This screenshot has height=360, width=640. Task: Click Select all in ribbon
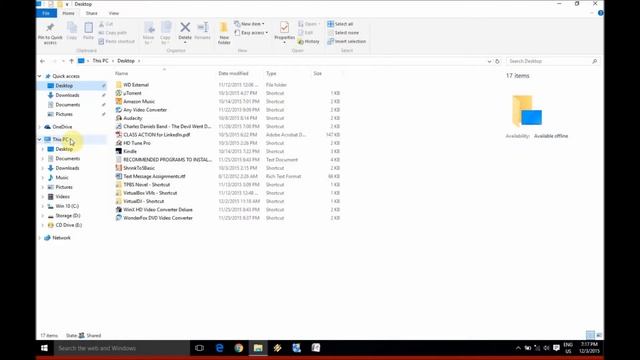(340, 24)
